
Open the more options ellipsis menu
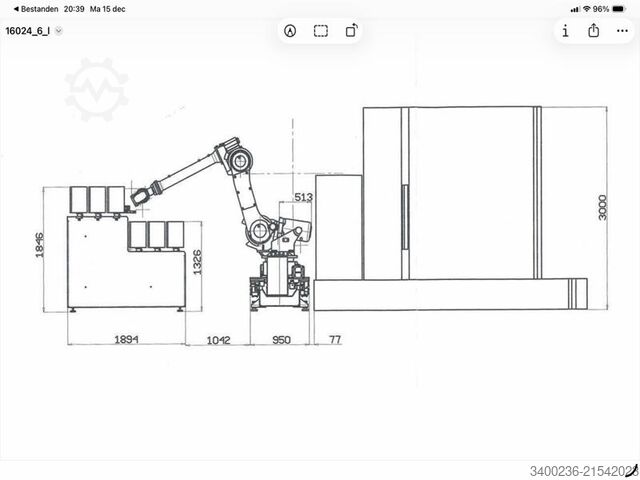[x=622, y=31]
